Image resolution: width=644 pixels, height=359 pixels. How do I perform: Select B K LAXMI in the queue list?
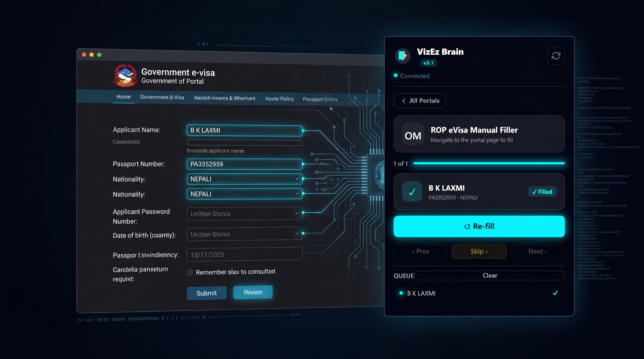click(479, 293)
